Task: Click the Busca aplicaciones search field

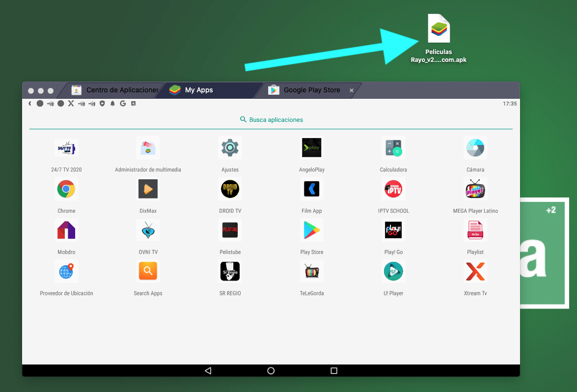Action: coord(271,119)
